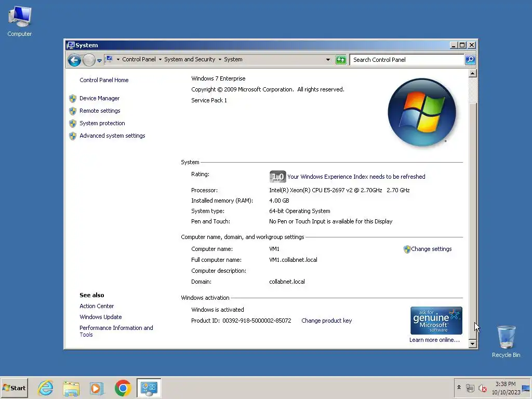Click 64-bit Operating System value
This screenshot has height=399, width=532.
click(x=300, y=211)
